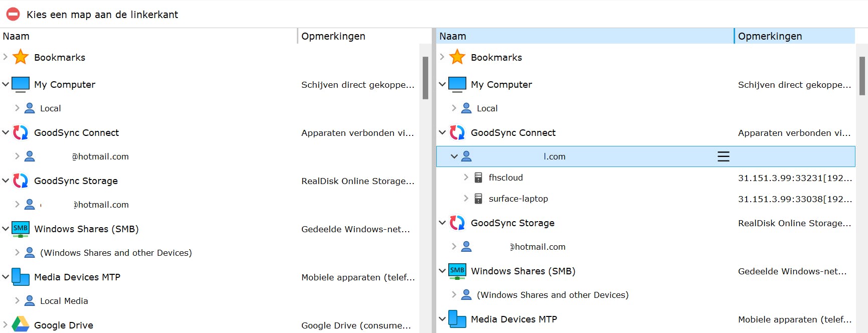
Task: Select the hotmail.com account under left GoodSync Storage
Action: [100, 205]
